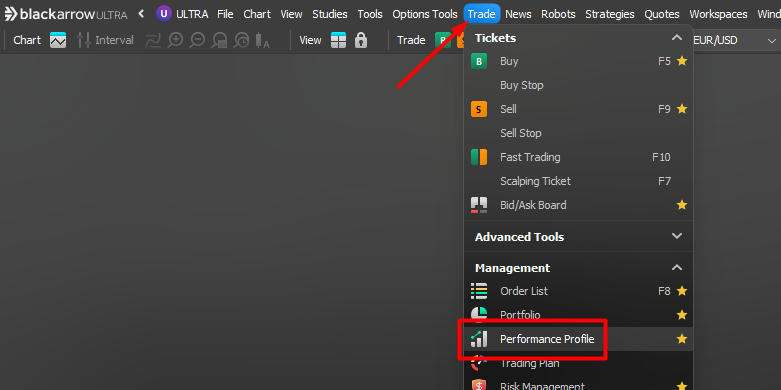Click the Risk Management shield icon
The image size is (781, 390).
coord(479,386)
